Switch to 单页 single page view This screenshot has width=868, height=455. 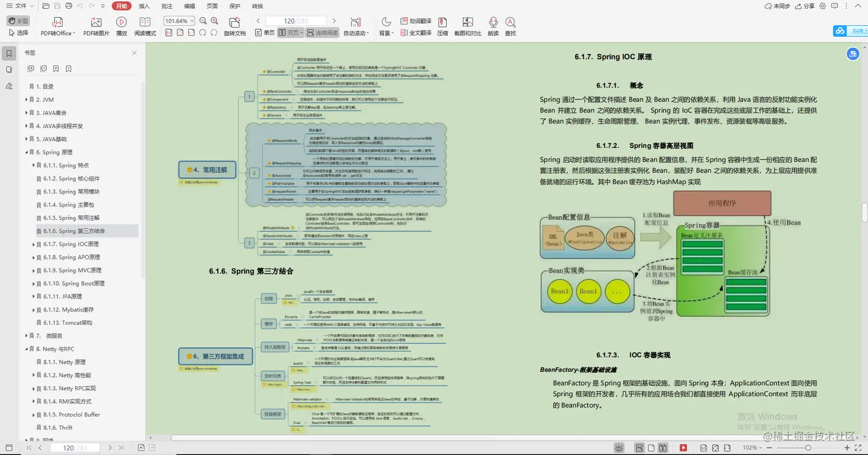tap(265, 33)
